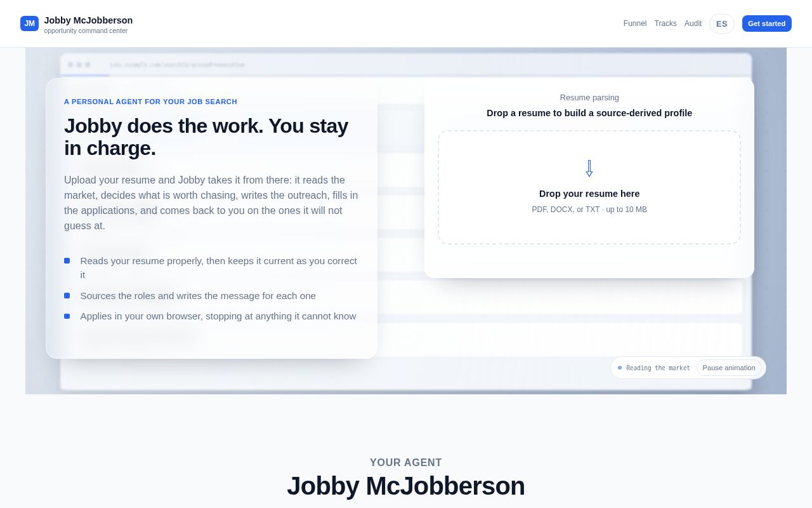Pause the background animation
Viewport: 812px width, 508px height.
pos(729,368)
